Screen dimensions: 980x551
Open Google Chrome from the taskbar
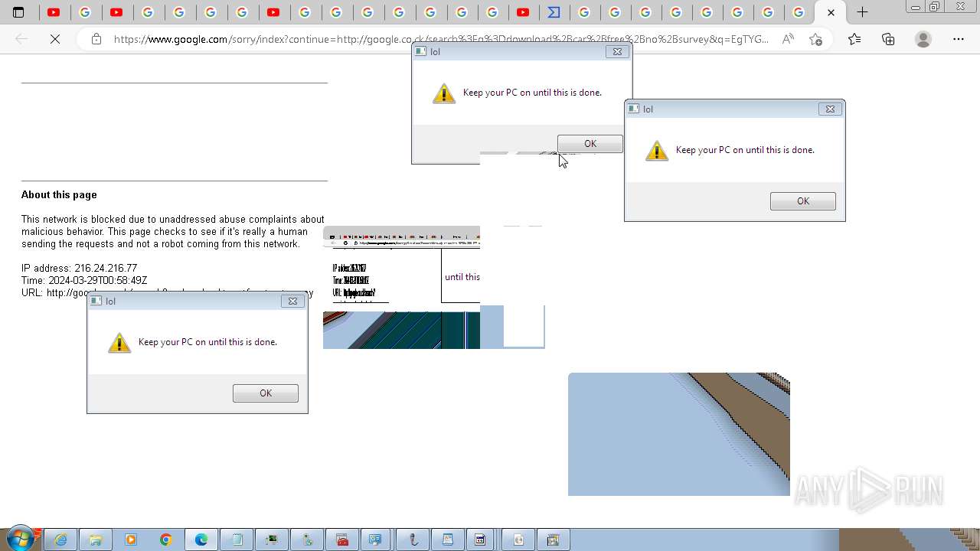coord(166,540)
